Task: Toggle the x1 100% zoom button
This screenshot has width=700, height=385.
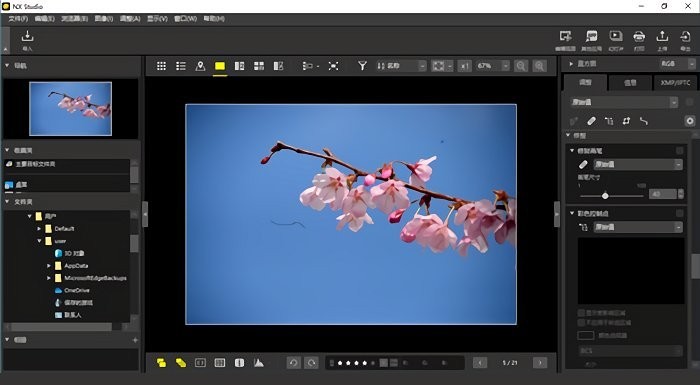Action: pyautogui.click(x=465, y=66)
